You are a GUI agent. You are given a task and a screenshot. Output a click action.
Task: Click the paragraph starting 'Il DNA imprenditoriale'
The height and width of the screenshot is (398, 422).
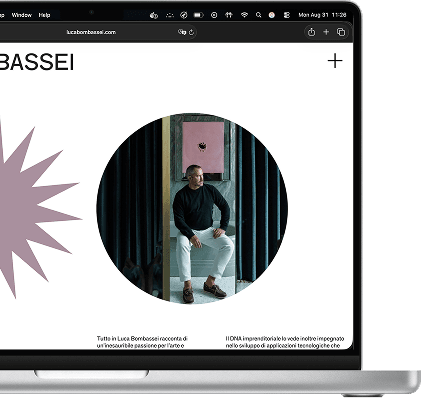point(285,342)
